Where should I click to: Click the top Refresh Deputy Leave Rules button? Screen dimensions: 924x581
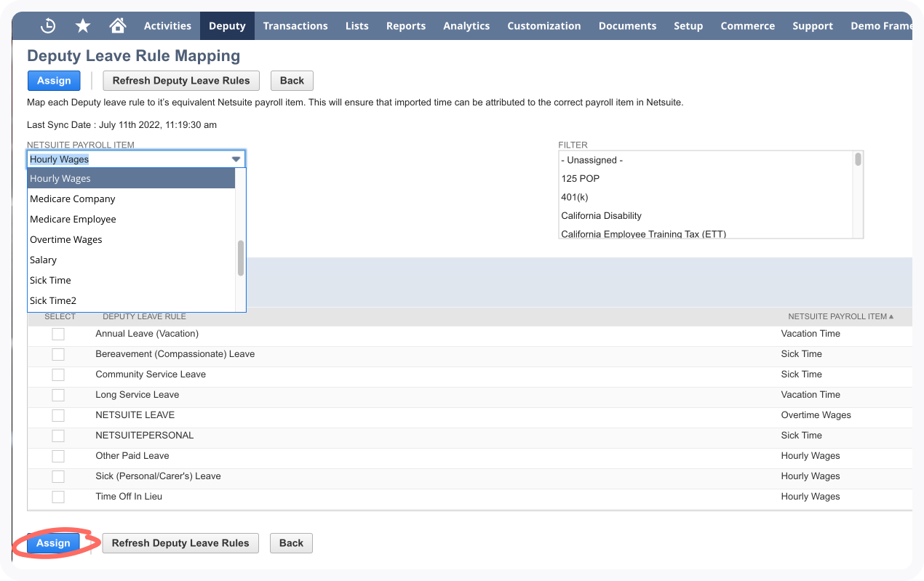coord(181,81)
